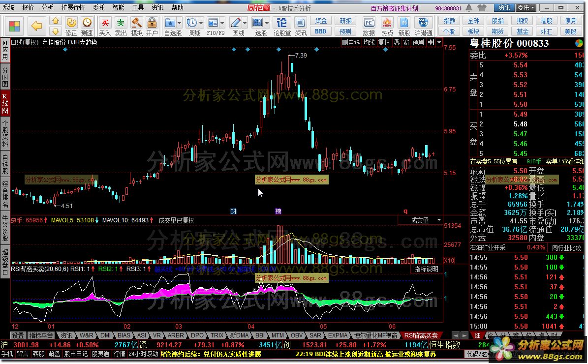Click the 财 marker on the chart timeline

(233, 212)
